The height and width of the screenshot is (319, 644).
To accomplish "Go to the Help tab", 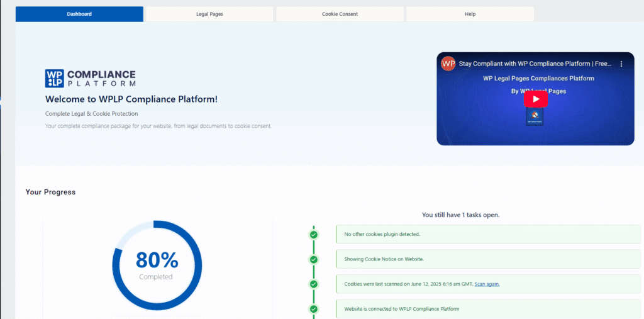I will (470, 14).
